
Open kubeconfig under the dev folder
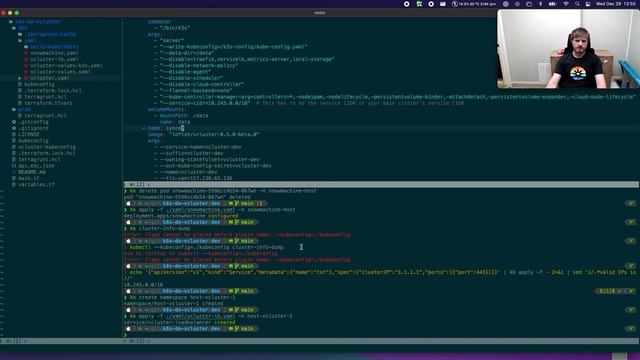(x=39, y=84)
